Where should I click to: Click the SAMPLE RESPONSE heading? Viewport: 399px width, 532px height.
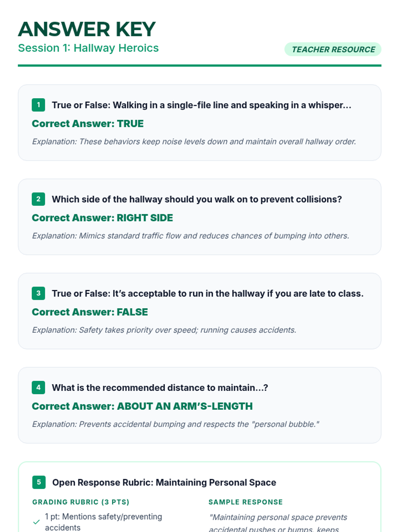tap(246, 502)
